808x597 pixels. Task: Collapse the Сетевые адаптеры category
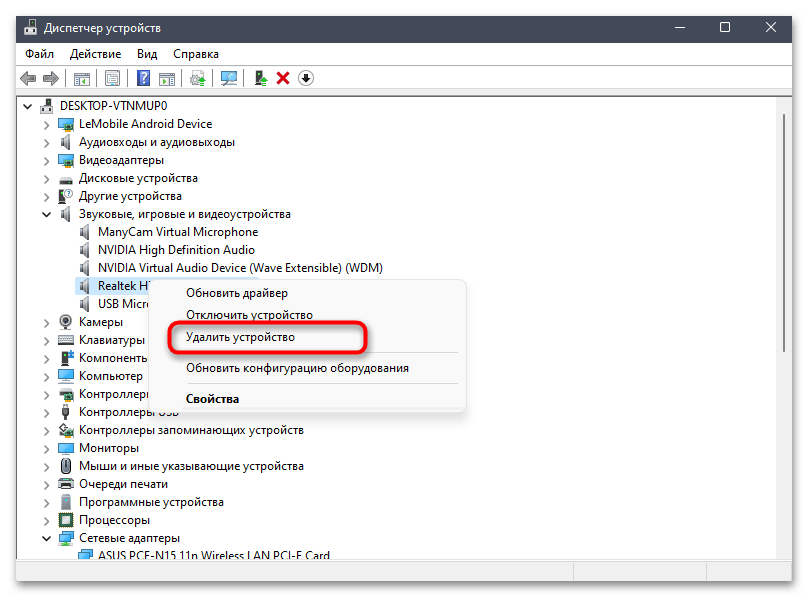click(x=47, y=538)
